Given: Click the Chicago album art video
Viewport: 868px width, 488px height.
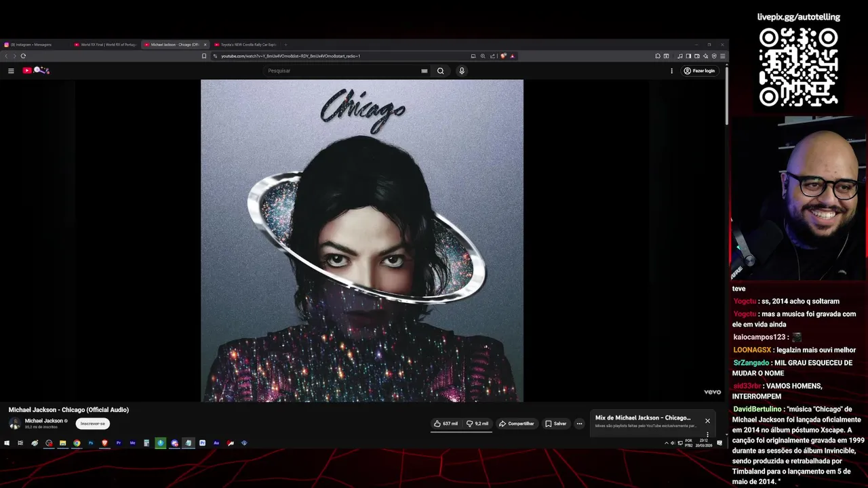Looking at the screenshot, I should pyautogui.click(x=362, y=241).
